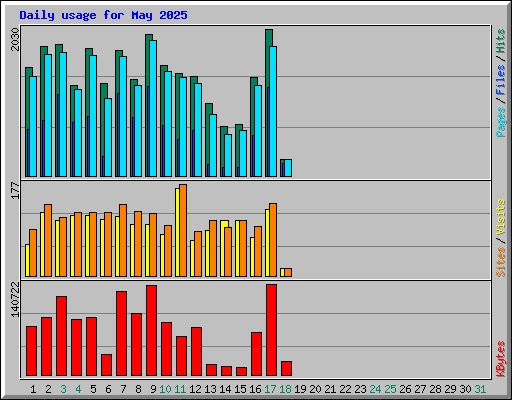512x400 pixels.
Task: Click day label 26 on the axis
Action: coord(405,389)
